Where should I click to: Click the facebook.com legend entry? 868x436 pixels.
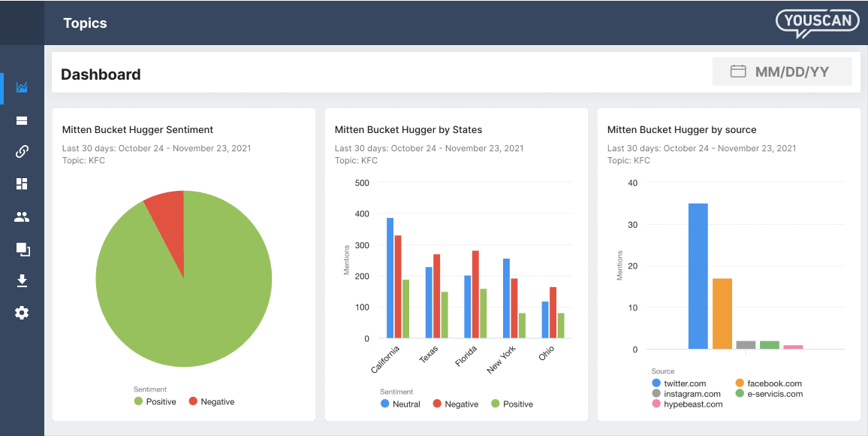pyautogui.click(x=768, y=383)
